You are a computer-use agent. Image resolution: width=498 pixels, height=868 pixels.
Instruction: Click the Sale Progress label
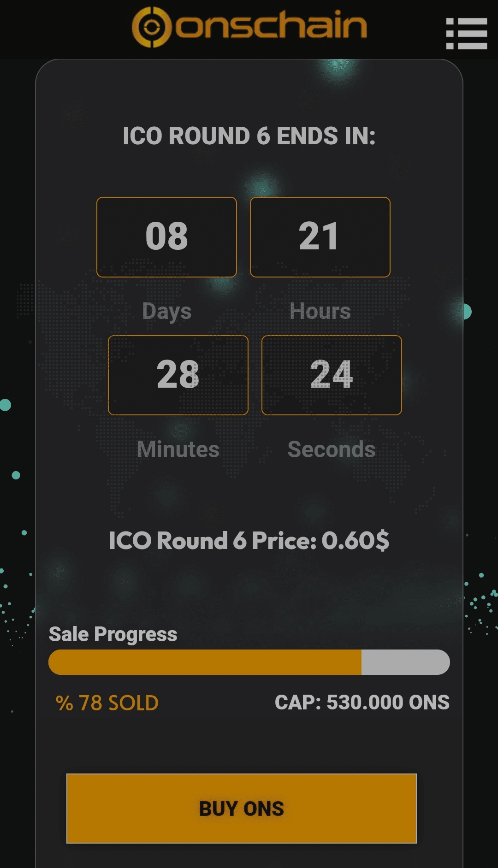(x=113, y=634)
